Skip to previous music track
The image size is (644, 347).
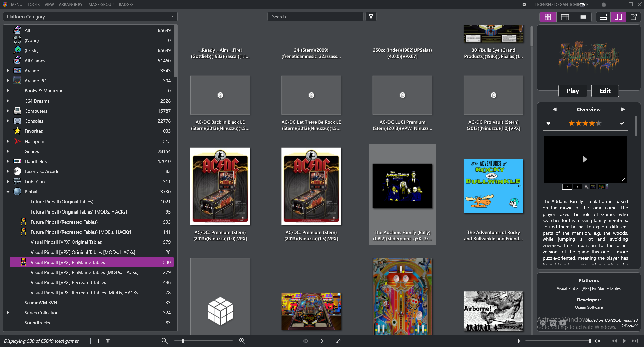(x=614, y=341)
